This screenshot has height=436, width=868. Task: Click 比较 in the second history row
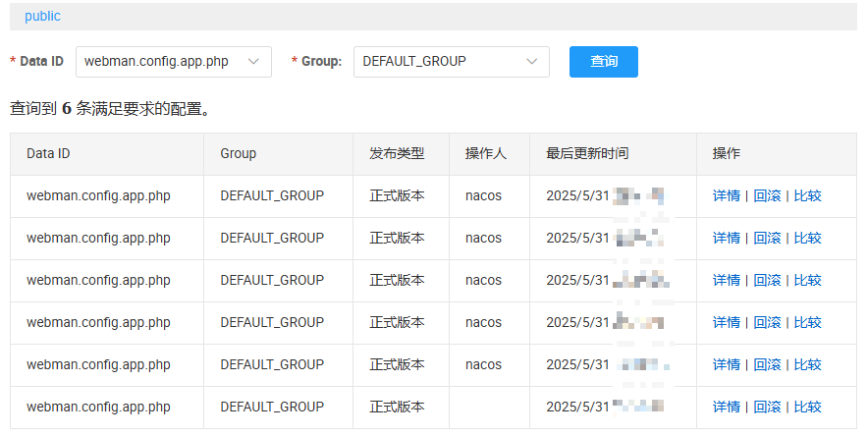click(x=808, y=238)
